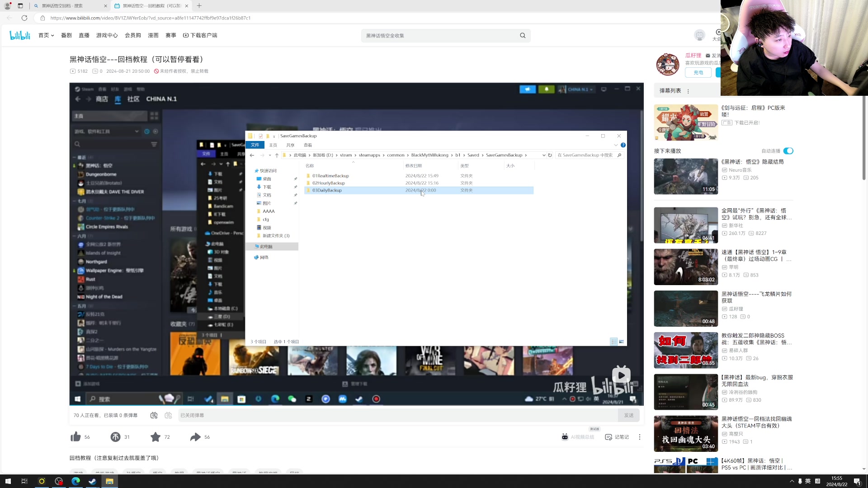Toggle the danmaku display switch icon
This screenshot has height=488, width=868.
tap(154, 415)
